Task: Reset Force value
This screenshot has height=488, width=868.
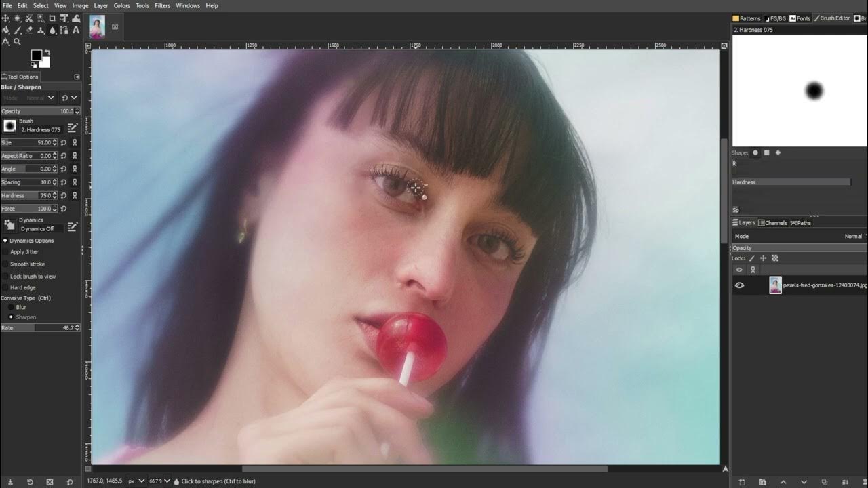Action: (64, 209)
